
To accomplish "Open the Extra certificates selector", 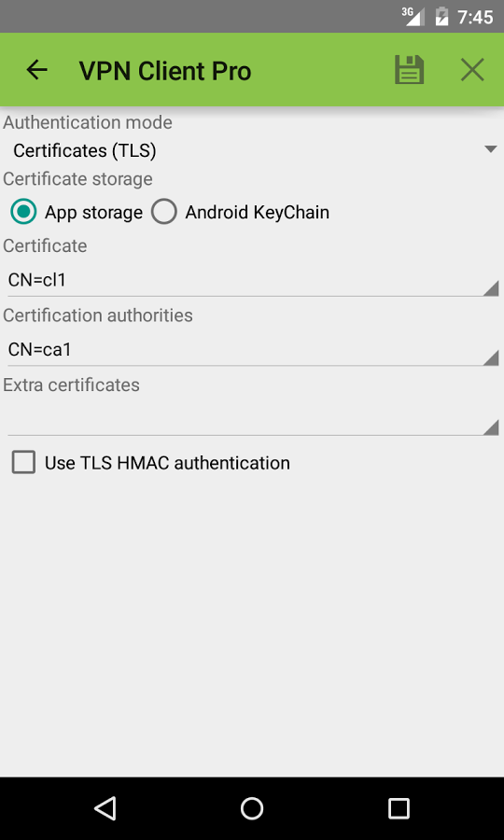I will tap(253, 421).
